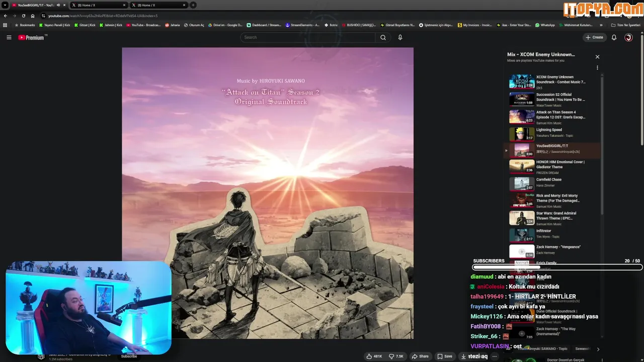Screen dimensions: 644x362
Task: Open the Gözat | Kick bookmark
Action: [85, 25]
